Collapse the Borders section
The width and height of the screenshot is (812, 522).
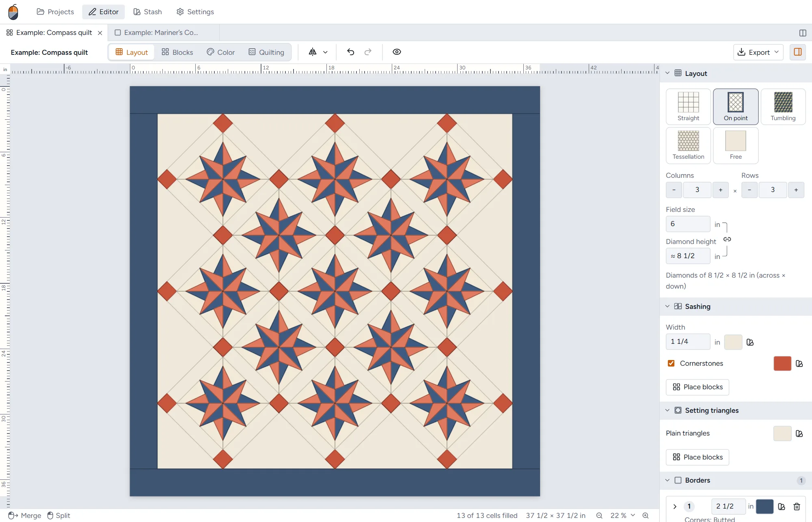pos(667,480)
